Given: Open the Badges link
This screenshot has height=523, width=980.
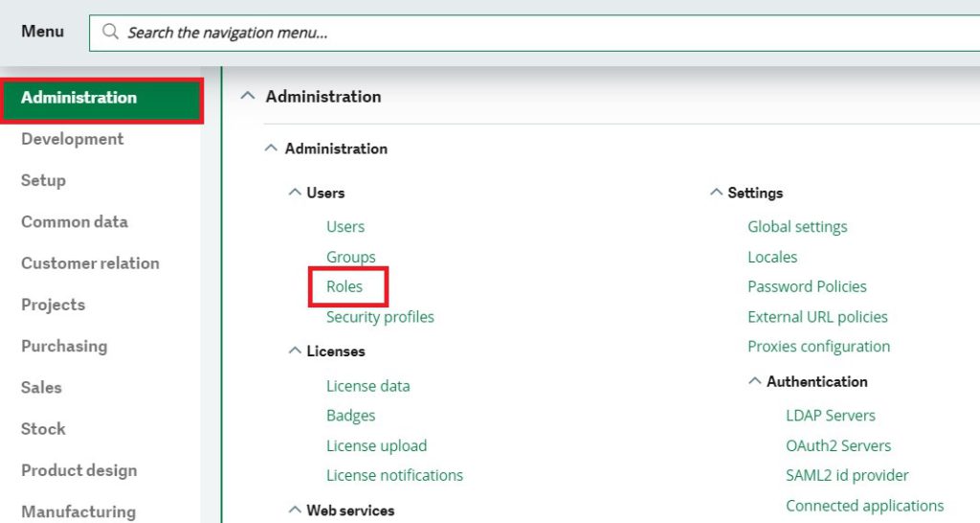Looking at the screenshot, I should 350,416.
